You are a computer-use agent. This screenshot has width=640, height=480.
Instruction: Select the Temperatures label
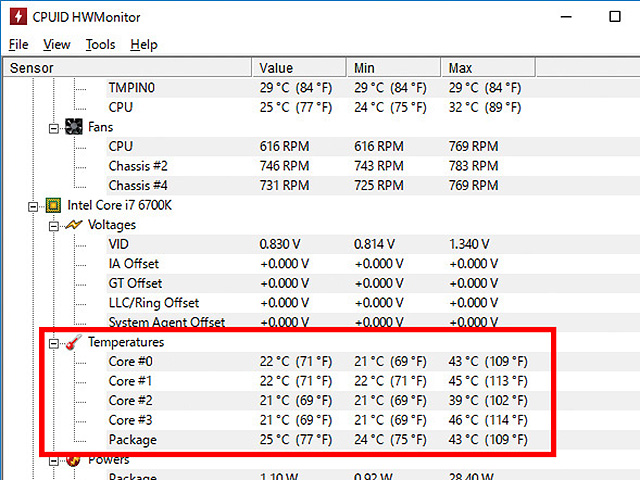pyautogui.click(x=126, y=342)
